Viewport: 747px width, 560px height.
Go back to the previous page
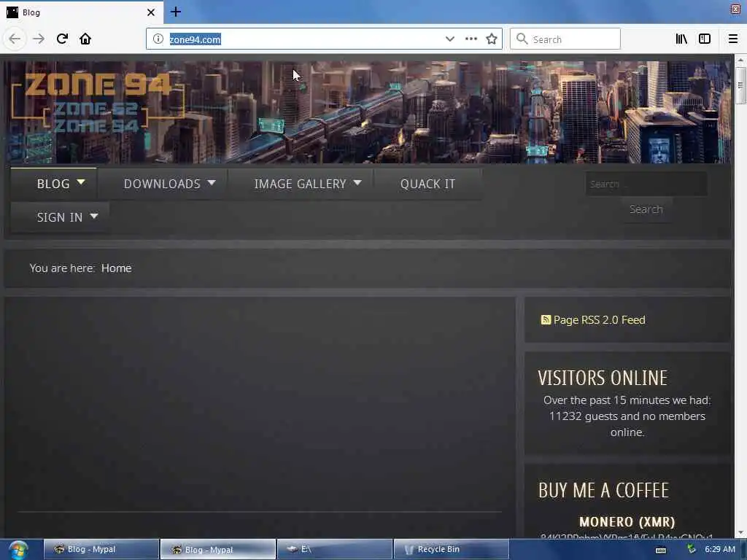tap(15, 39)
